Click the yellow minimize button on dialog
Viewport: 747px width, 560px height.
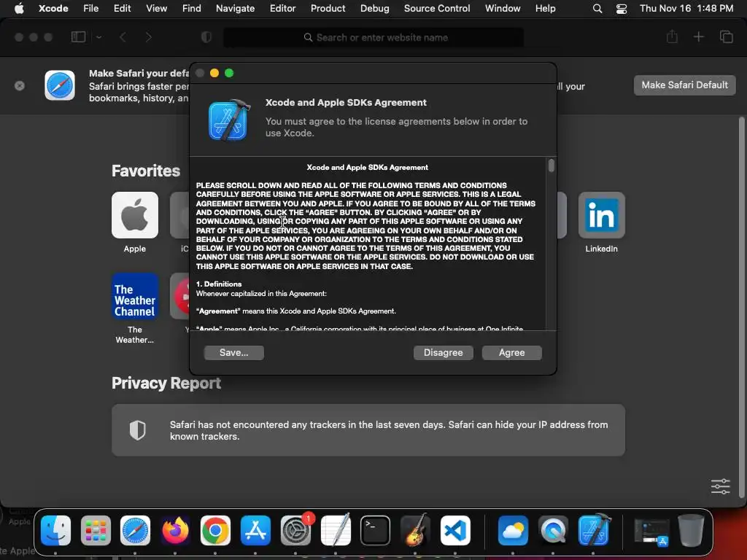click(x=214, y=73)
